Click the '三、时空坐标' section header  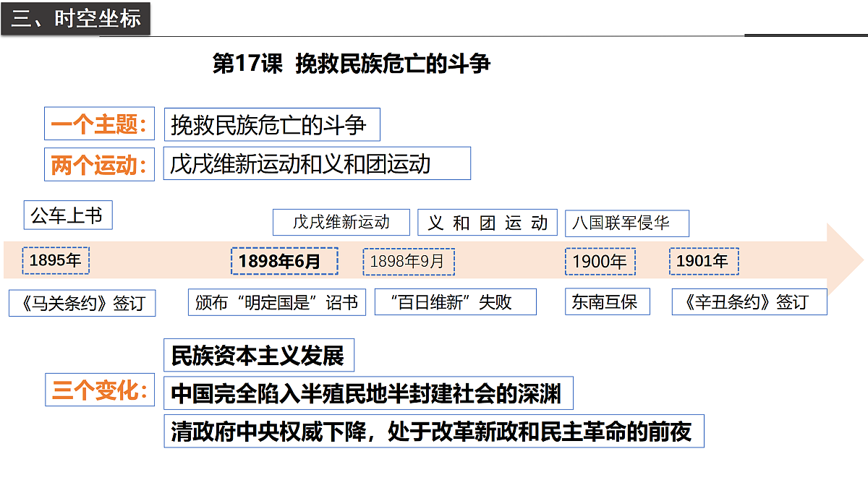(75, 17)
